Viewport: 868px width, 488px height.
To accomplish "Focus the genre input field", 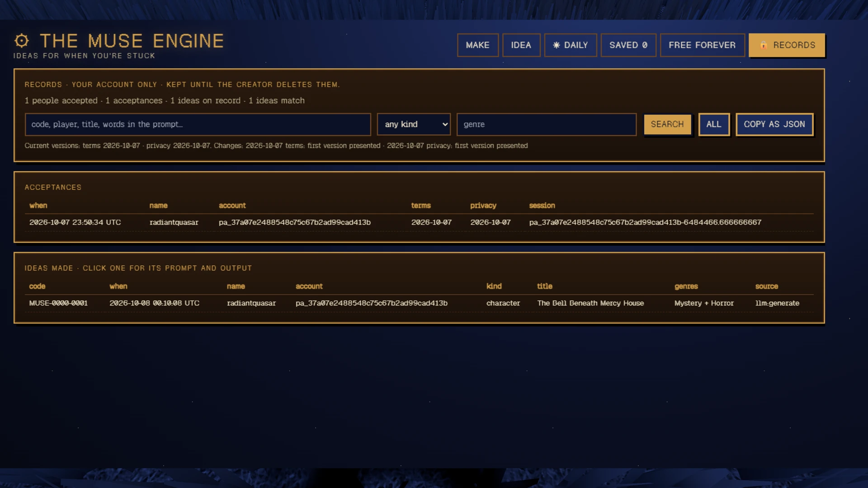I will [x=547, y=124].
